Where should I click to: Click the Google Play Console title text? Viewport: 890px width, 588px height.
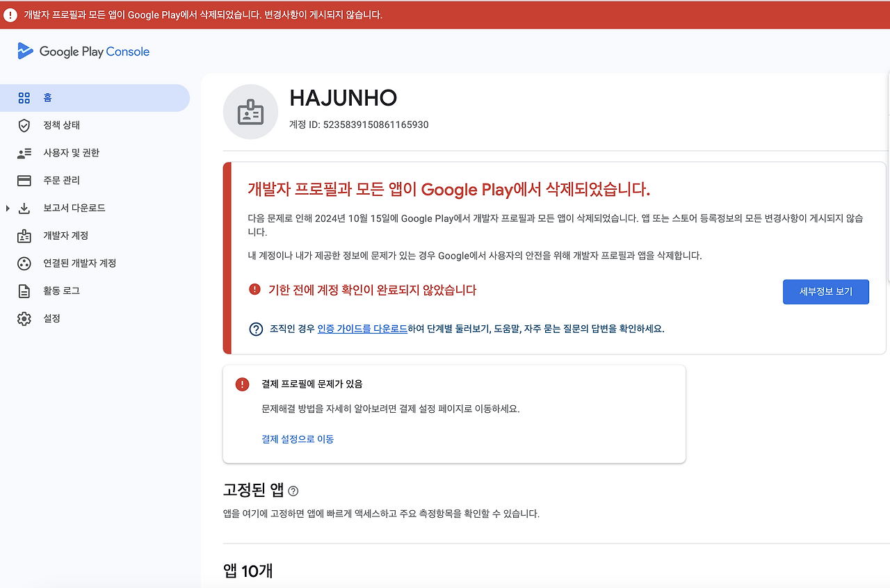[95, 51]
